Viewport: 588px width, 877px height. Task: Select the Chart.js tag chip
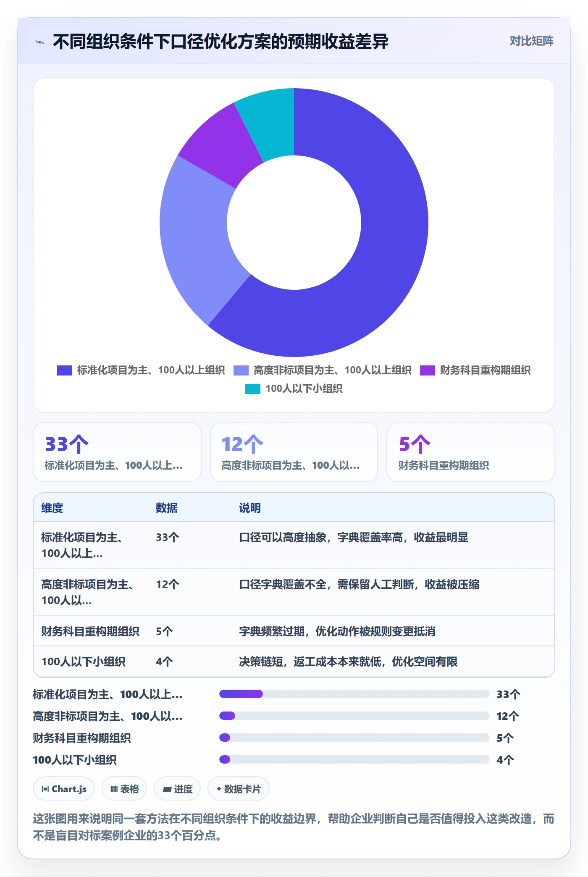click(64, 789)
